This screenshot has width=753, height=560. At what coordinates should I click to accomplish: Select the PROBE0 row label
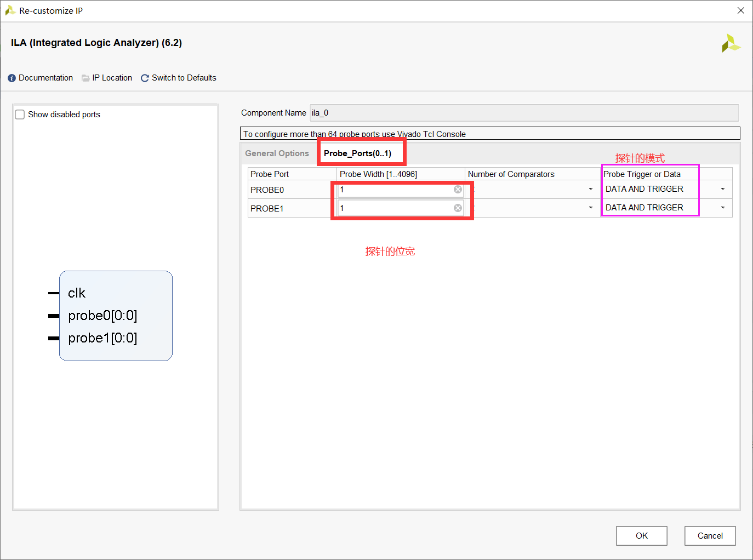(x=267, y=190)
